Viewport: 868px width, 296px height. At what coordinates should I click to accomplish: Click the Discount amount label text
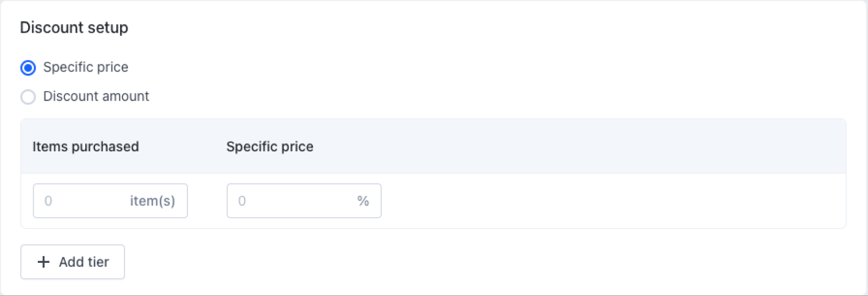click(96, 96)
